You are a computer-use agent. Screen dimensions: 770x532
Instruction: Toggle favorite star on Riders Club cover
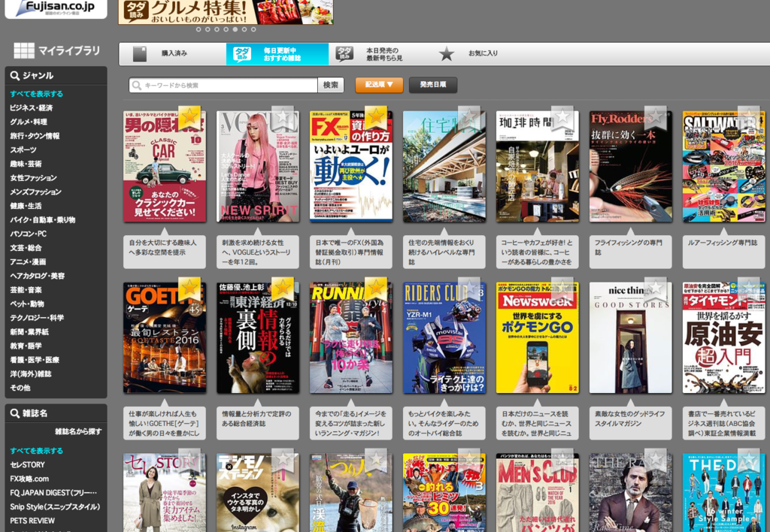(469, 289)
